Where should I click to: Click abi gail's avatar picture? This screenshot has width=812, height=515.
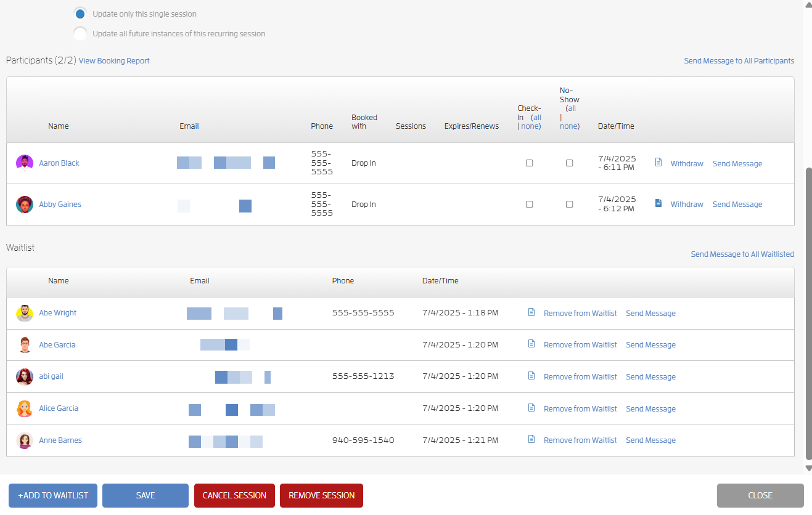[x=25, y=376]
